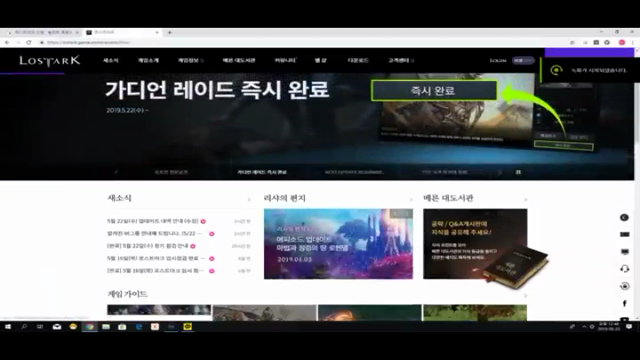This screenshot has width=640, height=360.
Task: Click the headset support icon in sidebar
Action: tap(624, 269)
